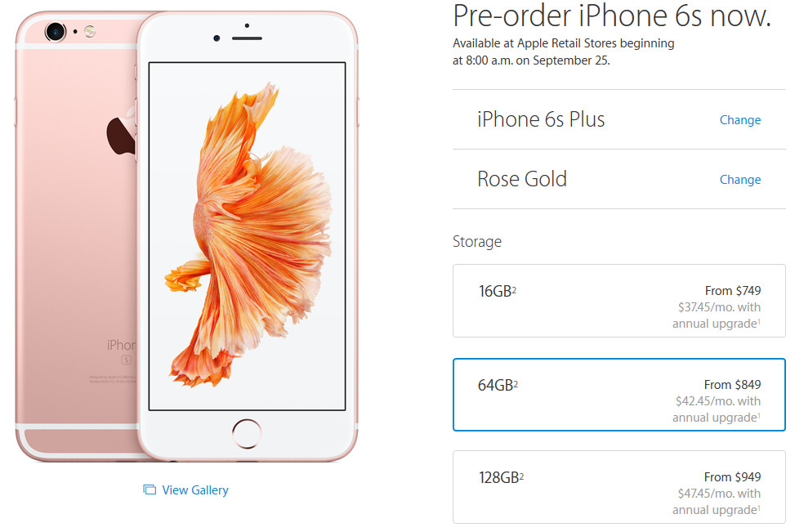Image resolution: width=804 pixels, height=532 pixels.
Task: Select the 16GB storage option
Action: click(619, 301)
